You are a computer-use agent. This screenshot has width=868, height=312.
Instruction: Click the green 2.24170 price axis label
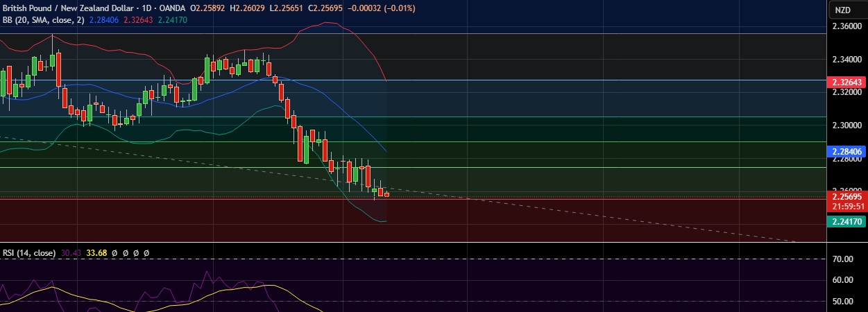846,221
